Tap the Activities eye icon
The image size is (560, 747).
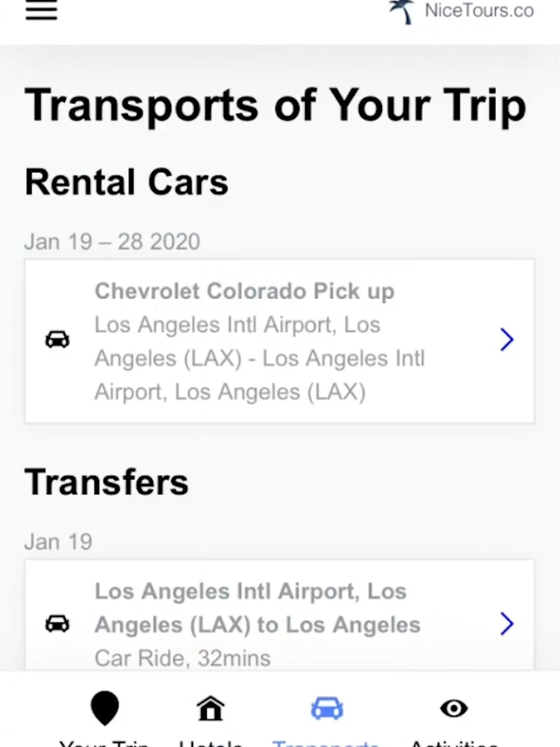coord(453,708)
